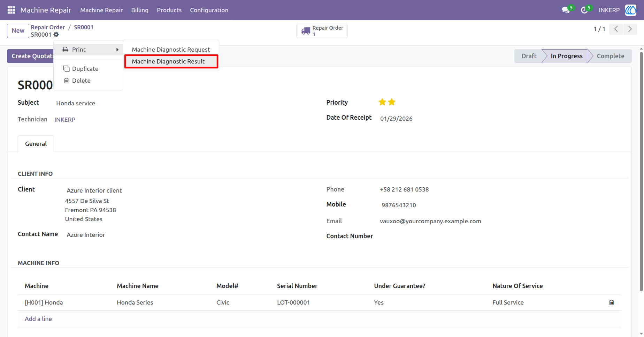Set status to Complete stage
644x337 pixels.
(610, 56)
